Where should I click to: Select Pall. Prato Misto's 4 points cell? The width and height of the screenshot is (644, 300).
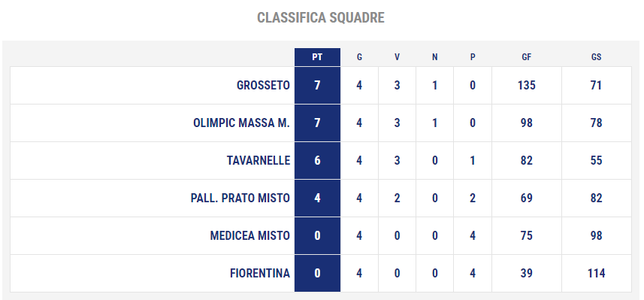coord(317,198)
